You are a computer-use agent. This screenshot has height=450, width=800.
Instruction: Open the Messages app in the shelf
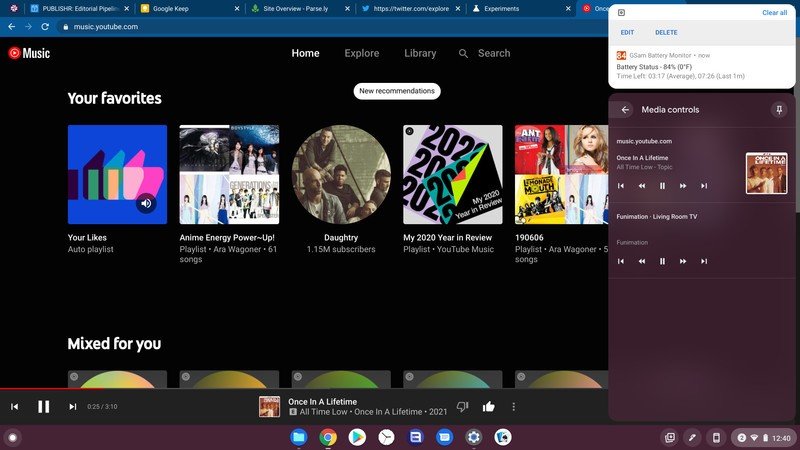point(444,437)
